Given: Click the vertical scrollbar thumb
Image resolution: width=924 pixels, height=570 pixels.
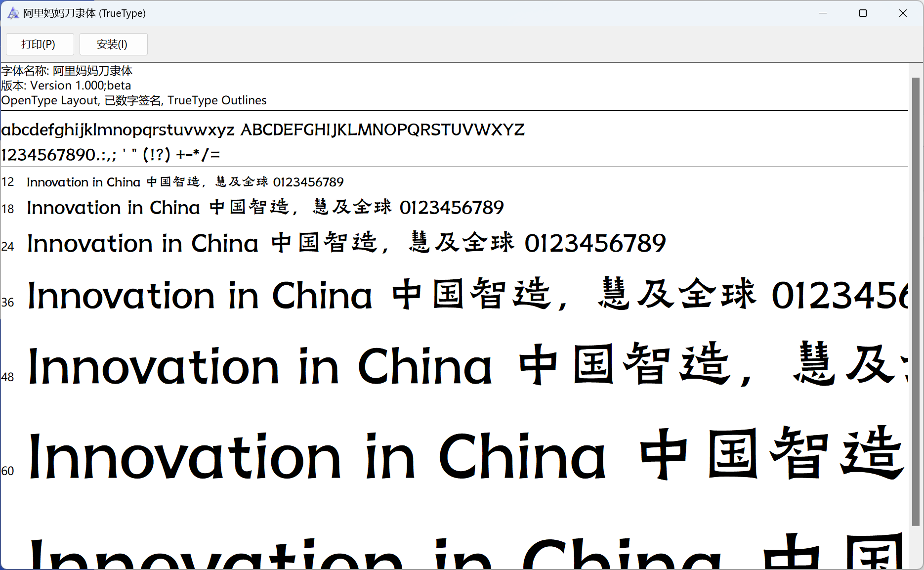Looking at the screenshot, I should 916,302.
